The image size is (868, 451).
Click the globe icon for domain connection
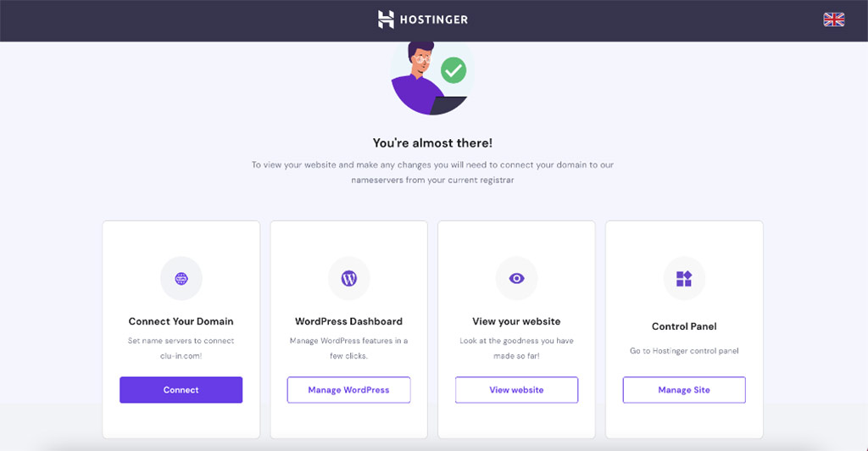click(181, 278)
